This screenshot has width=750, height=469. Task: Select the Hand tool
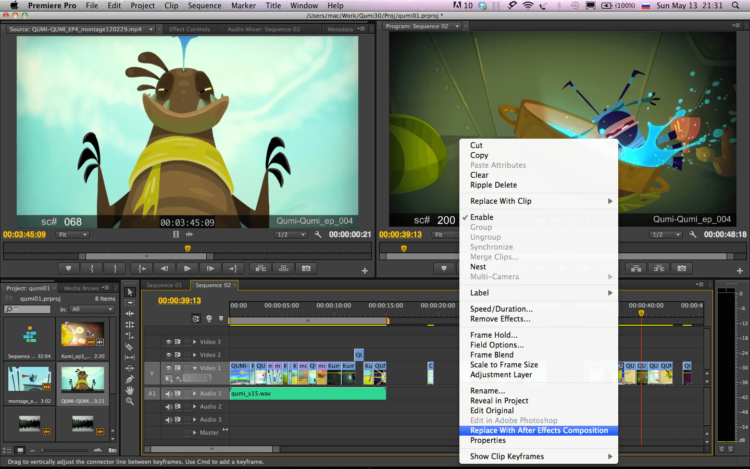(x=130, y=390)
